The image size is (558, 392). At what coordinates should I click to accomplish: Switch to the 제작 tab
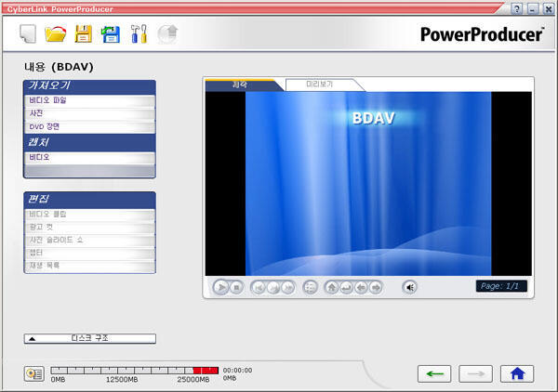tap(240, 85)
